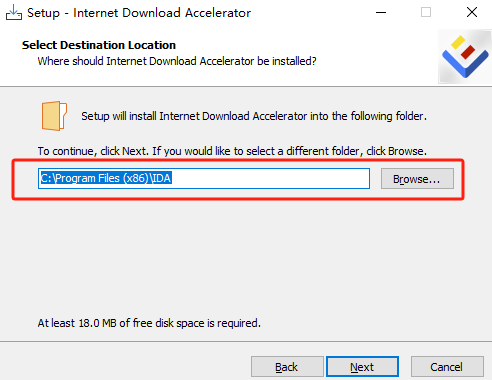Click the 18.0 MB free disk space notice
This screenshot has width=492, height=380.
click(x=149, y=323)
